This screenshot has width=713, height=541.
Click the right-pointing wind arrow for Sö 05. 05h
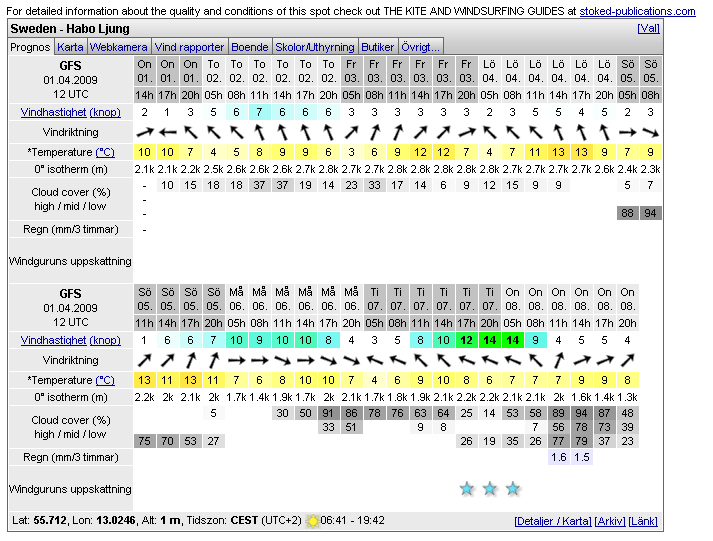coord(628,132)
